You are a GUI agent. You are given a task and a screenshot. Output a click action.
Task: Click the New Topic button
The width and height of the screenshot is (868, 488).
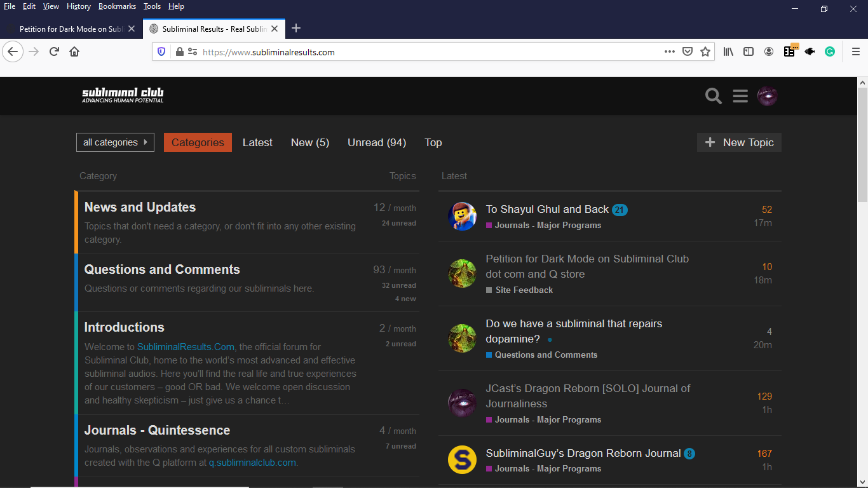739,142
